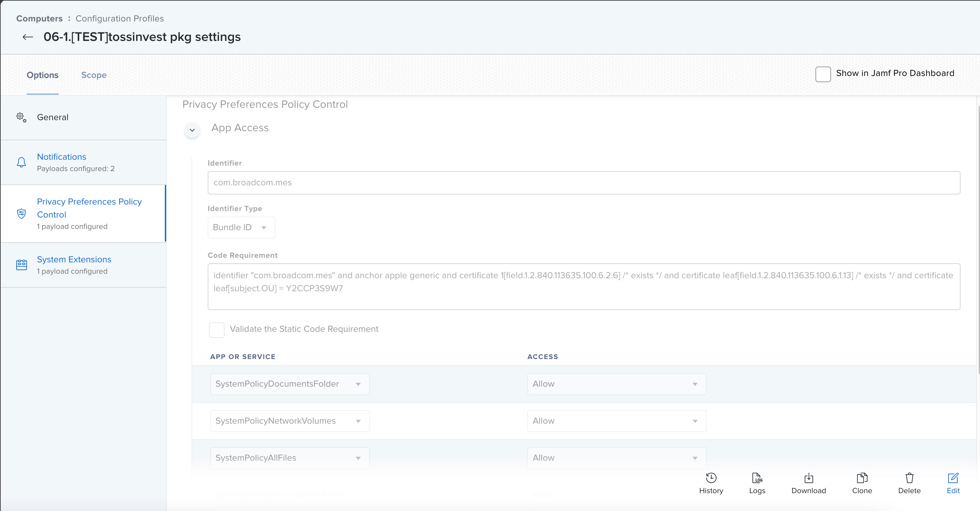This screenshot has height=511, width=980.
Task: Go to Configuration Profiles breadcrumb
Action: pos(119,18)
